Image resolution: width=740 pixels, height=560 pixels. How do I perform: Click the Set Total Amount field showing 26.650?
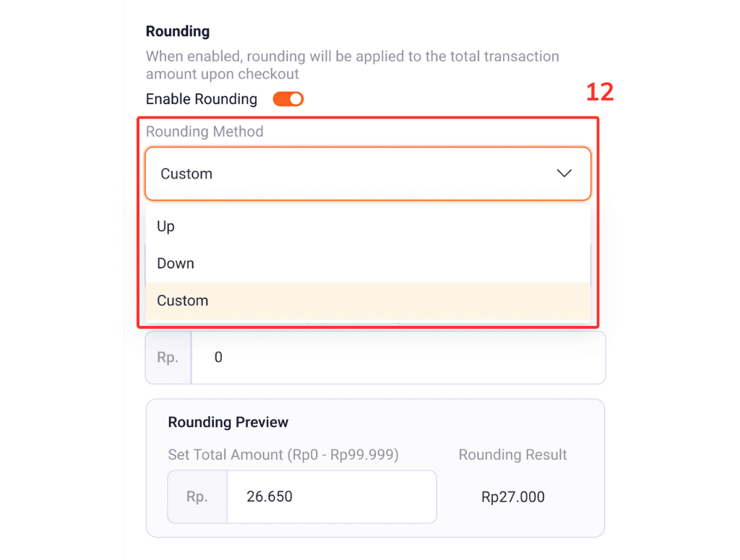pos(331,497)
